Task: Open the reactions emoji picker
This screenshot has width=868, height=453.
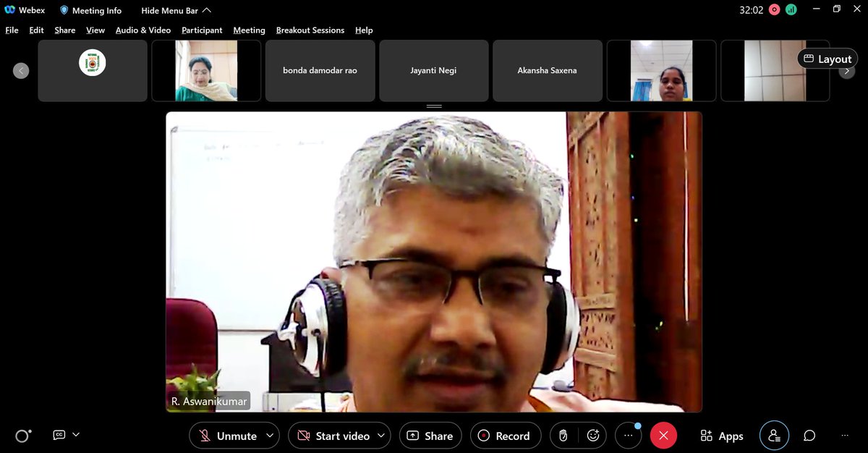Action: pyautogui.click(x=593, y=436)
